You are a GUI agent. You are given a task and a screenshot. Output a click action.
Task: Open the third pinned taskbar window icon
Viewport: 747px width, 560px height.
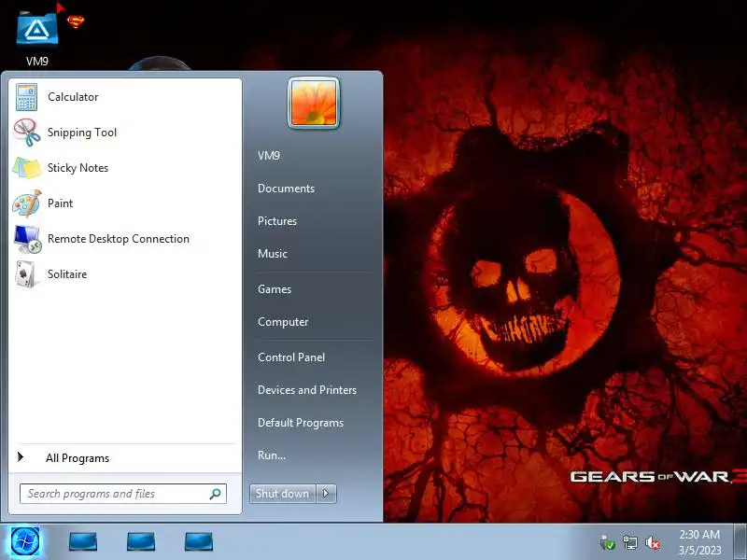199,541
